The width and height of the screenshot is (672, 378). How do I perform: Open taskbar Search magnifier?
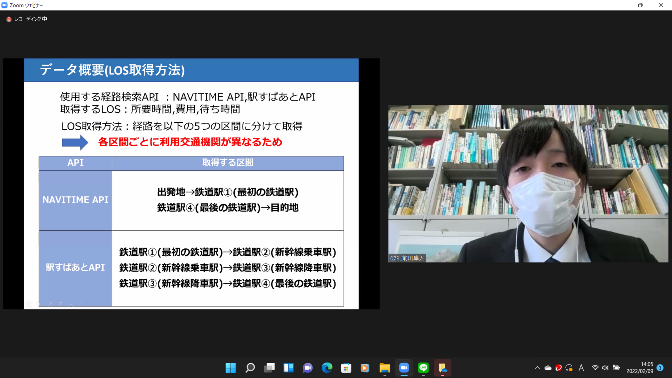250,368
